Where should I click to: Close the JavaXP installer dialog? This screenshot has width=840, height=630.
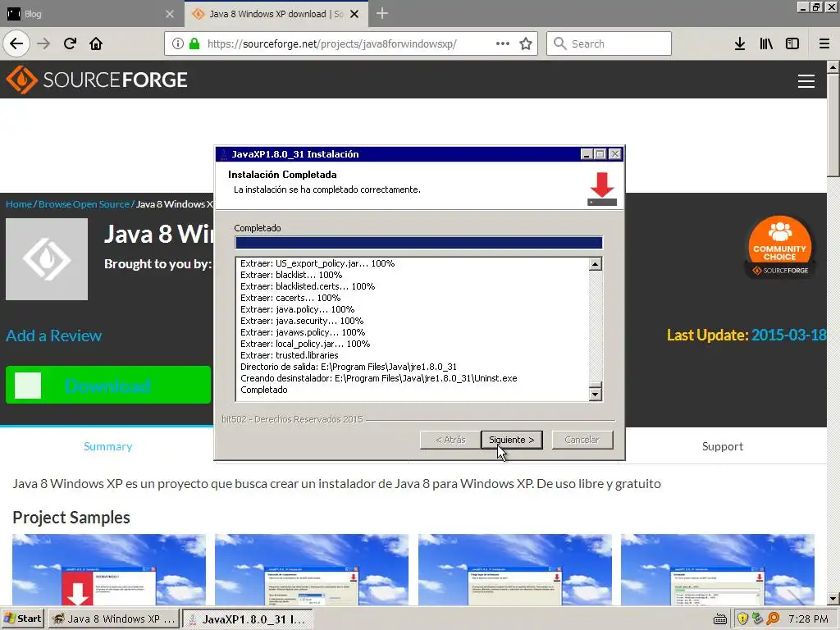[x=615, y=154]
